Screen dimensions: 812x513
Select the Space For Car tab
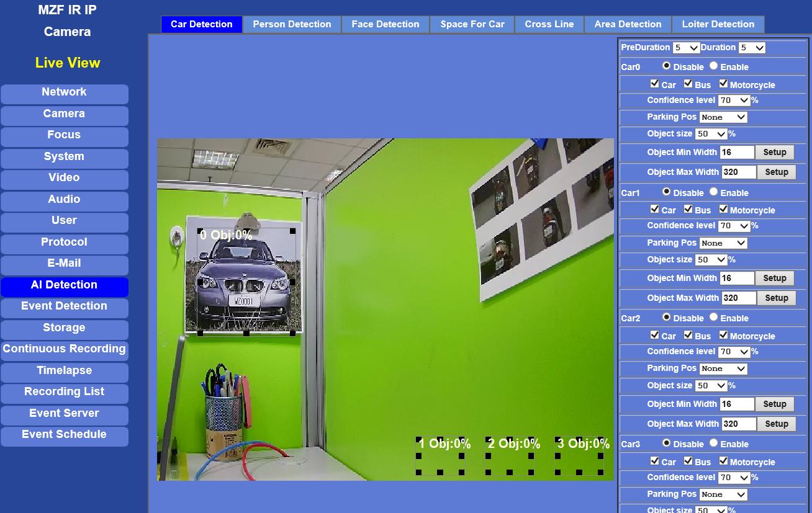pos(472,24)
